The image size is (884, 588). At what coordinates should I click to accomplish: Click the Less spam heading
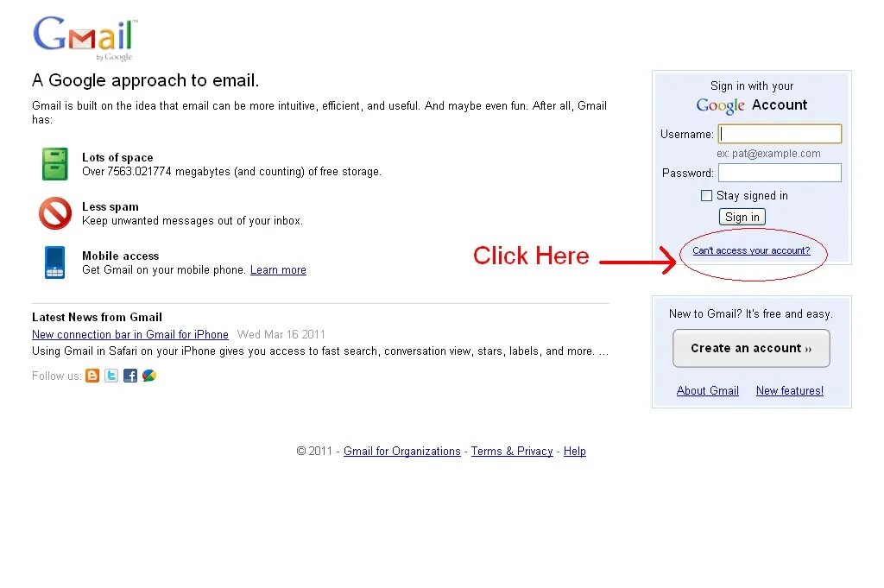point(110,207)
